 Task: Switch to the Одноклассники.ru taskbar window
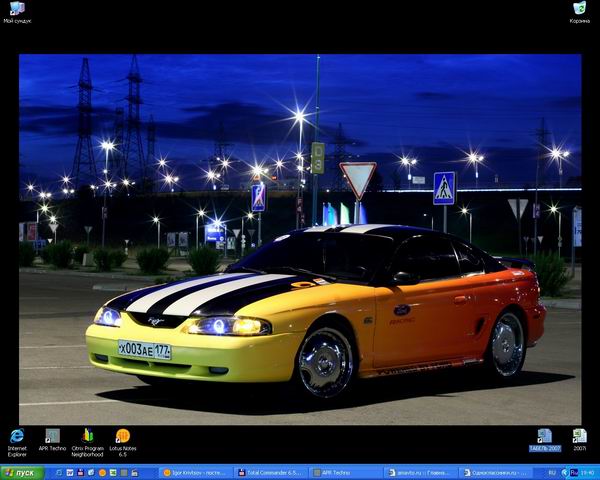(495, 473)
